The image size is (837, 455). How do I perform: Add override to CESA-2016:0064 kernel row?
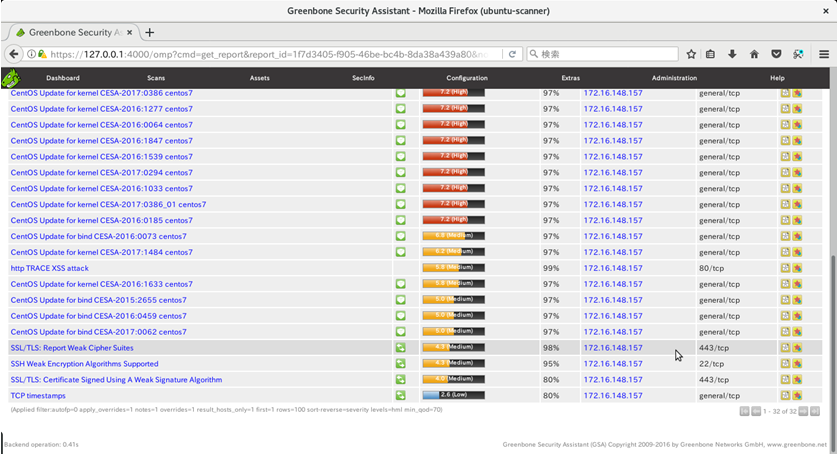tap(797, 124)
